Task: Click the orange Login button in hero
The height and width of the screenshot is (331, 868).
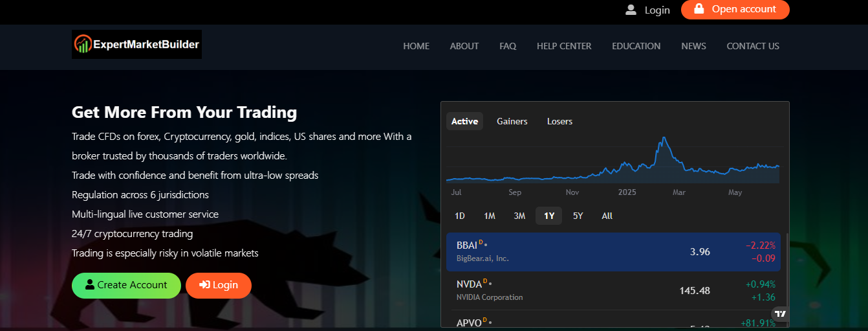Action: coord(219,286)
